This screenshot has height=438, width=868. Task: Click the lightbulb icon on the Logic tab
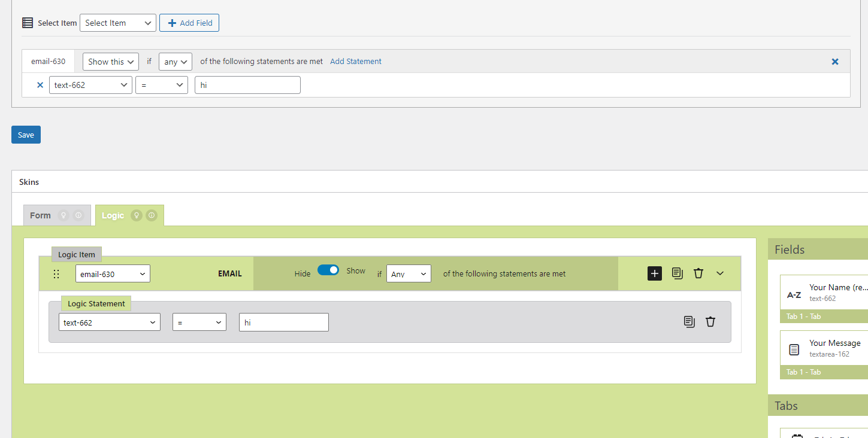137,215
